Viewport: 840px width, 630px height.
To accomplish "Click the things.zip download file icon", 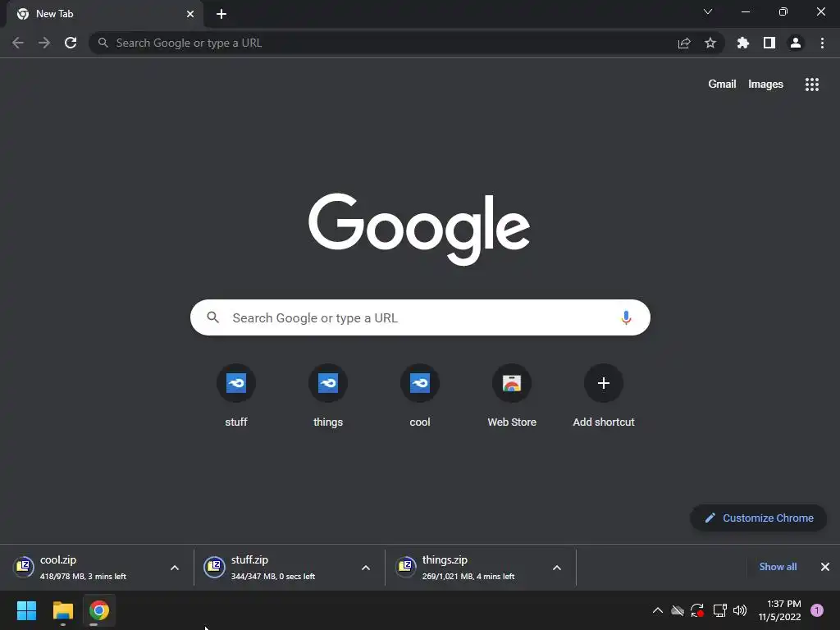I will [x=405, y=566].
